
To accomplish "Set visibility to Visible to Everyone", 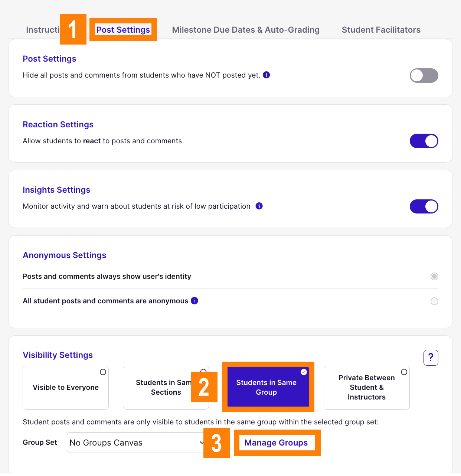I will pyautogui.click(x=66, y=387).
